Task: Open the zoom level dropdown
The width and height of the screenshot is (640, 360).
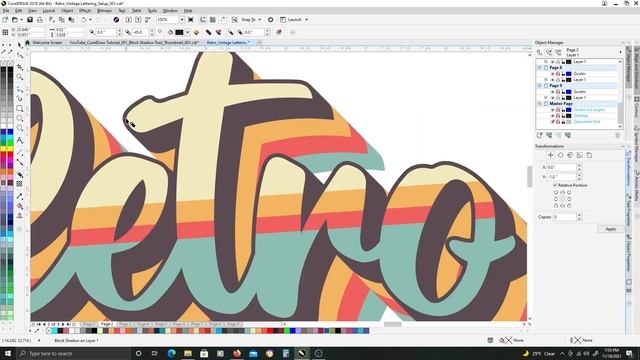Action: pyautogui.click(x=182, y=20)
